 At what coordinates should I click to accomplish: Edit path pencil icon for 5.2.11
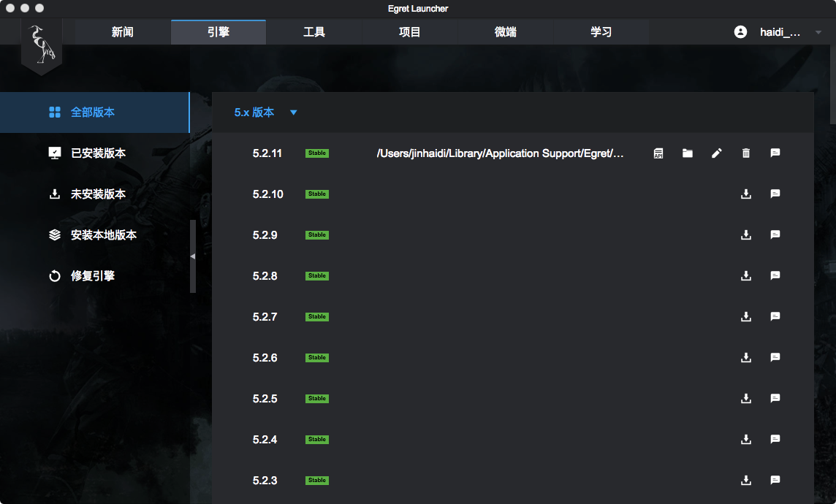pyautogui.click(x=717, y=153)
